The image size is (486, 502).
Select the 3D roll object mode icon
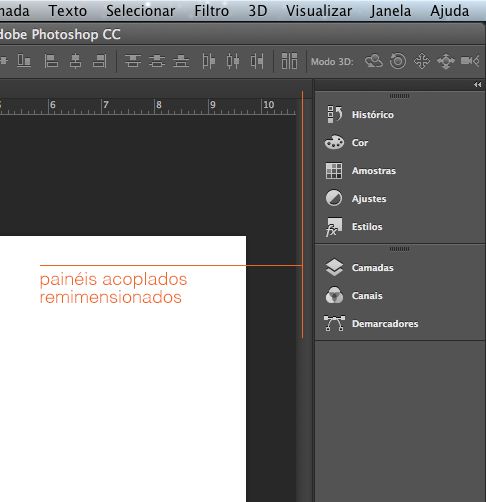click(398, 61)
